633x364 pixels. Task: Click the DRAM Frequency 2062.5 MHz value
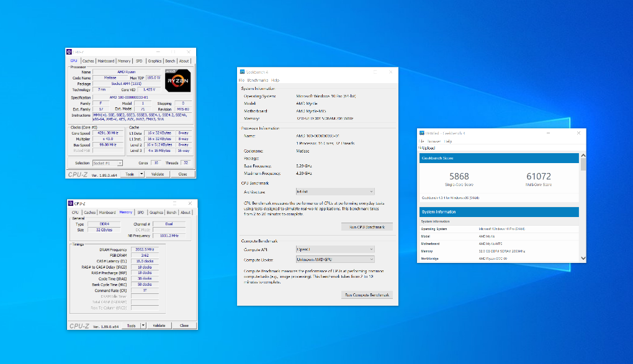pyautogui.click(x=145, y=250)
